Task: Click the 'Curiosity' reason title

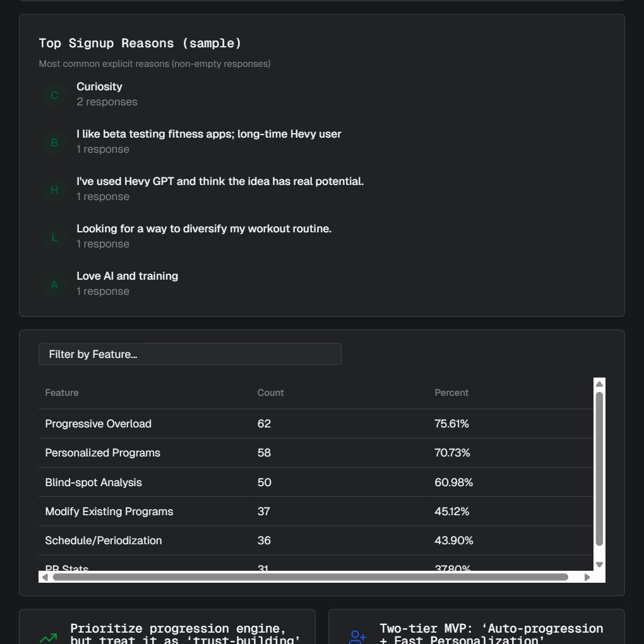Action: pyautogui.click(x=99, y=86)
